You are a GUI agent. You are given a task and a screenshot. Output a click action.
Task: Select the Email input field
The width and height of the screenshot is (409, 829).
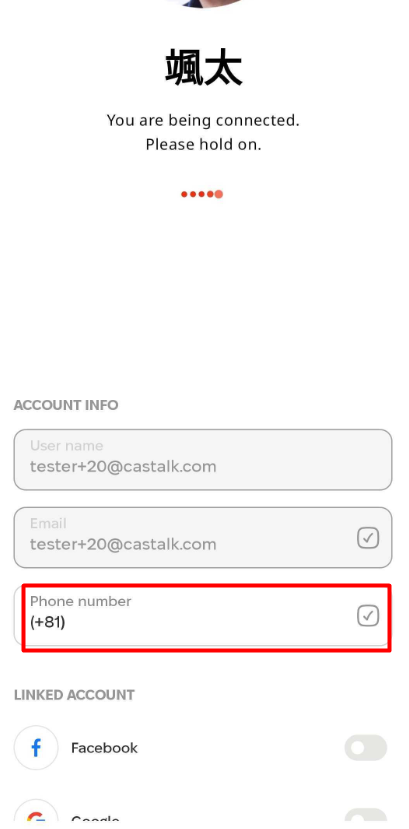point(203,538)
